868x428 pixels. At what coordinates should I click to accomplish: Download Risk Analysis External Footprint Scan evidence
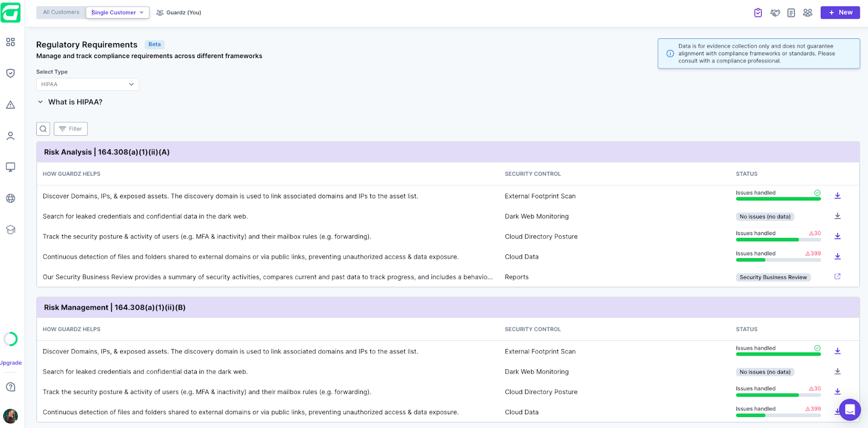pyautogui.click(x=837, y=196)
